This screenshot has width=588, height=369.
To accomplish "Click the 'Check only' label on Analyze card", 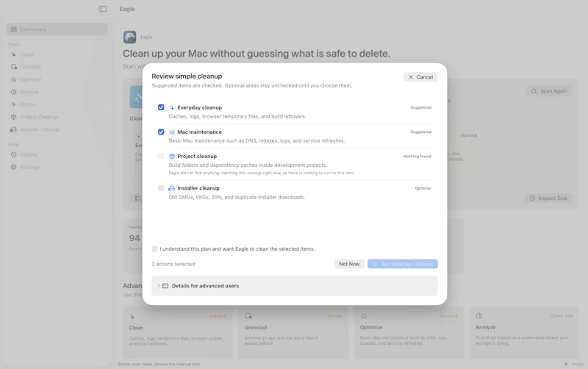I will coord(562,316).
